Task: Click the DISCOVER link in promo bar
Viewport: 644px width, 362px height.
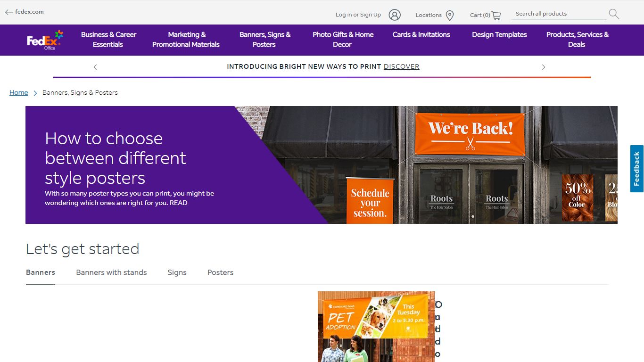Action: tap(401, 66)
